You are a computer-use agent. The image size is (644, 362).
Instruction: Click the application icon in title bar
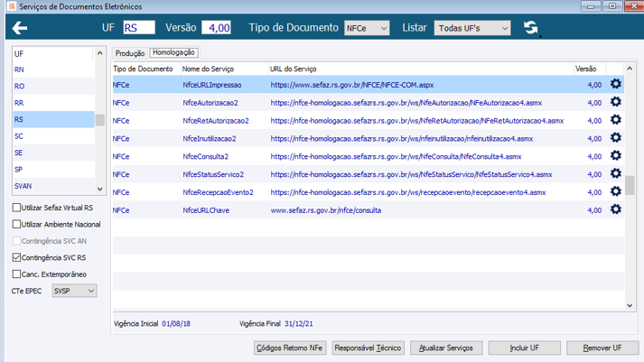click(x=12, y=6)
